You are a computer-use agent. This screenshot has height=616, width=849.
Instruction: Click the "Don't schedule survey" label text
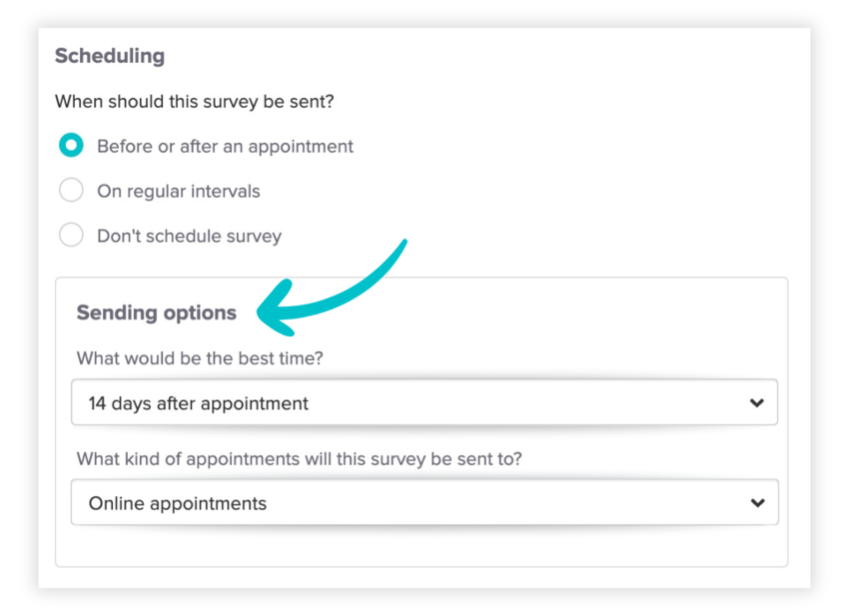(x=189, y=237)
